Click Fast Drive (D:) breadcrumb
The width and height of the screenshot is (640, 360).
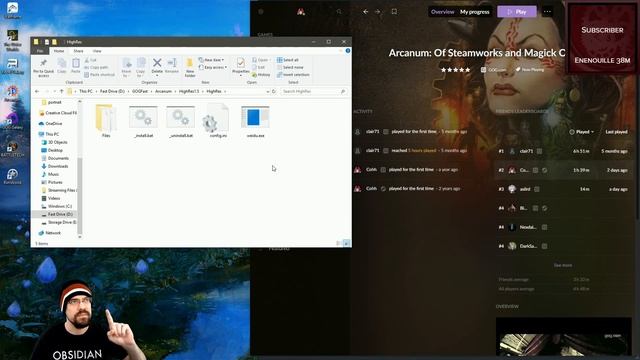[112, 91]
